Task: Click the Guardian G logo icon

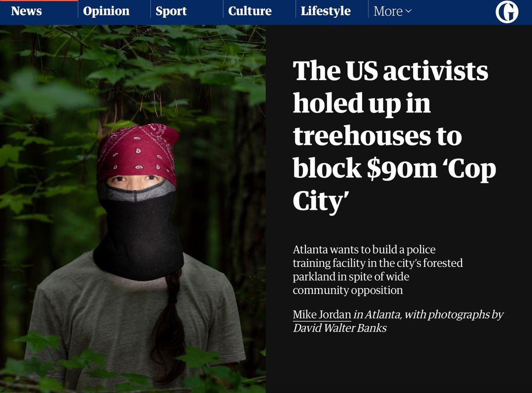Action: tap(506, 11)
